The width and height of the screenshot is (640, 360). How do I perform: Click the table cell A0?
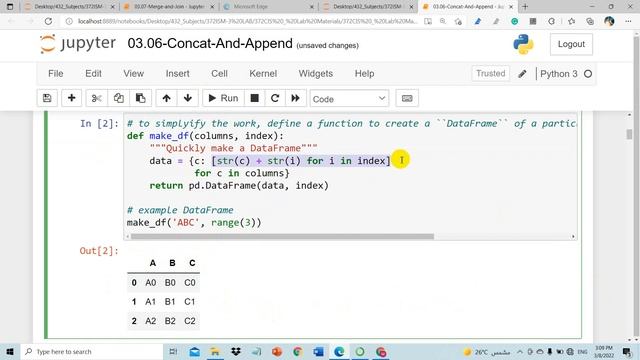click(x=151, y=282)
